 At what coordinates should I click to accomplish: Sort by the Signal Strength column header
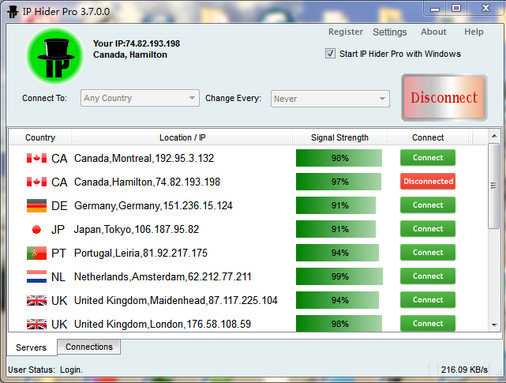point(340,138)
